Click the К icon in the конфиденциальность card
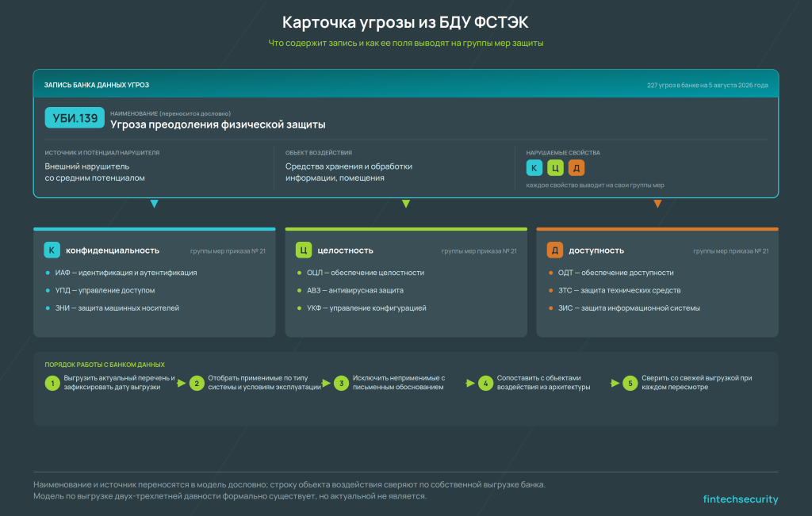 52,250
